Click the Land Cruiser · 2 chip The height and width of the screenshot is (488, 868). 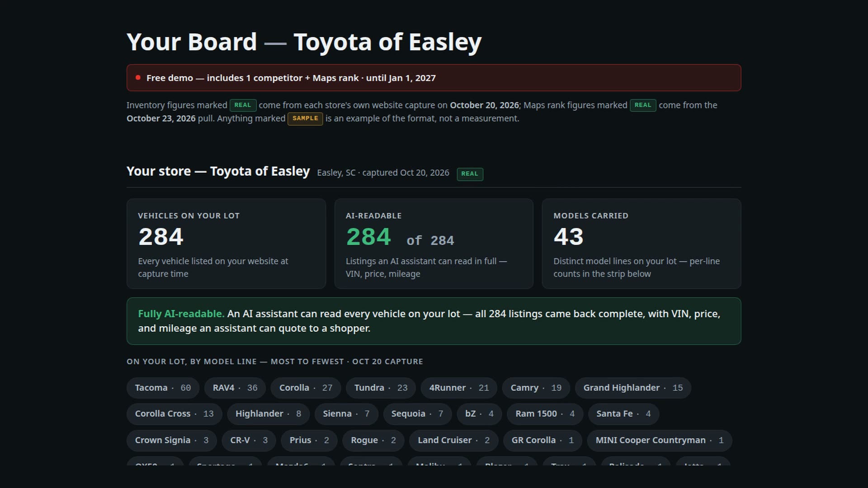(453, 440)
